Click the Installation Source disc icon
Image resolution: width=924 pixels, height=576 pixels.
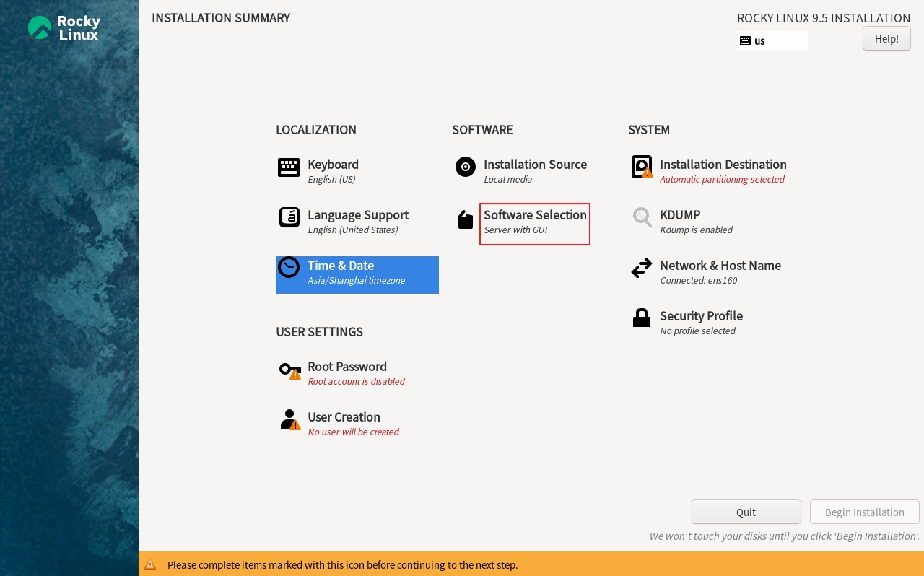(466, 167)
